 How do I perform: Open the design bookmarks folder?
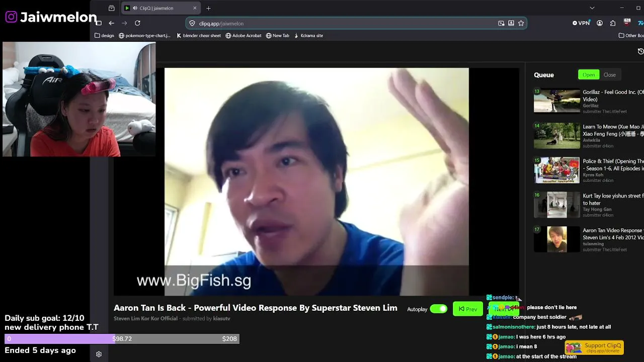point(105,36)
